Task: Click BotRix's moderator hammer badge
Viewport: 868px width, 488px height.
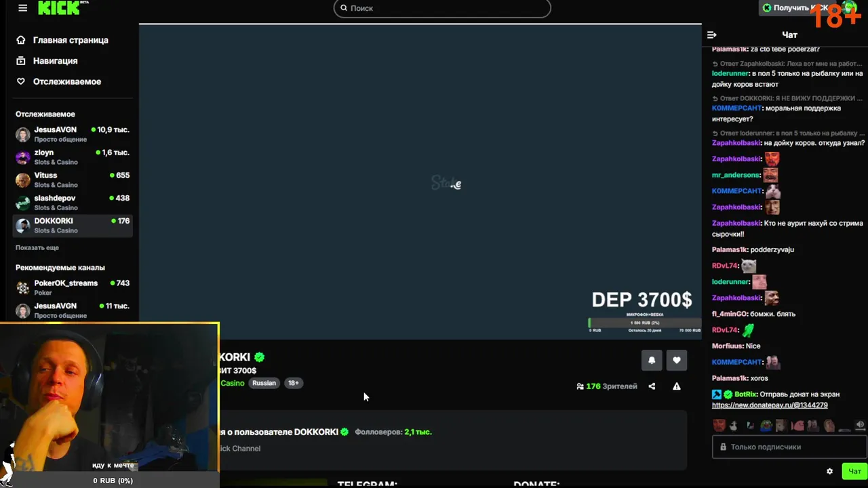Action: (717, 394)
